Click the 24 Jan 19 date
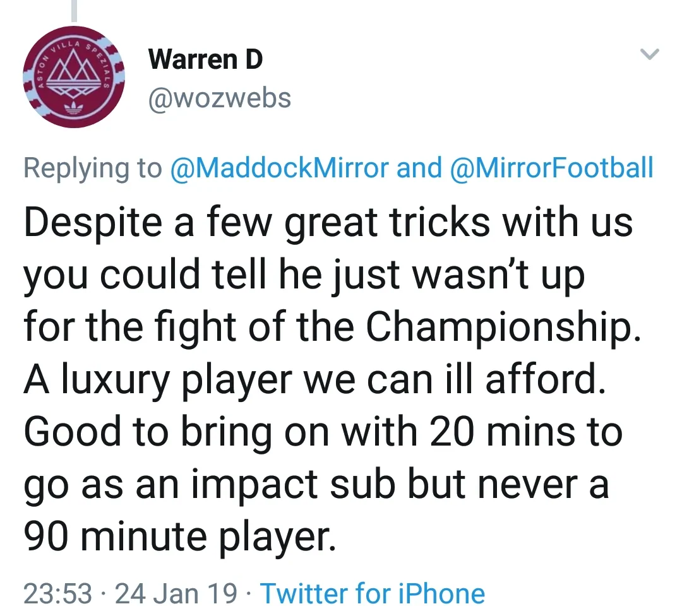 (176, 593)
